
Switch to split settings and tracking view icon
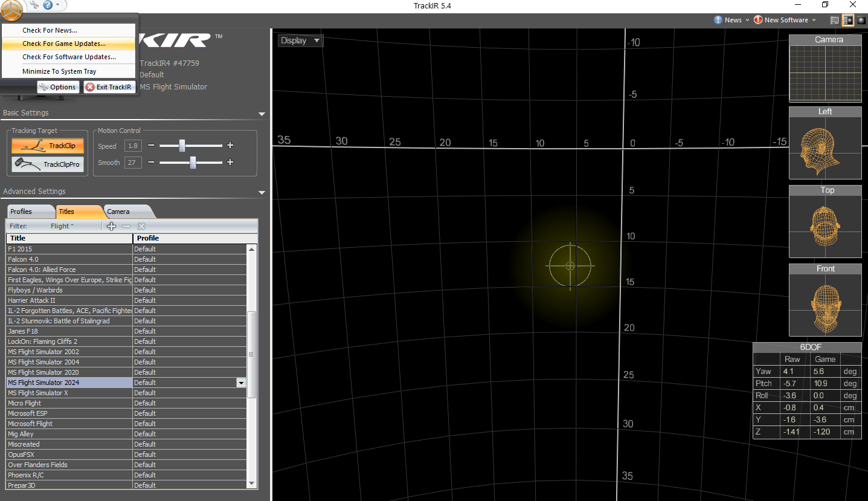(848, 20)
